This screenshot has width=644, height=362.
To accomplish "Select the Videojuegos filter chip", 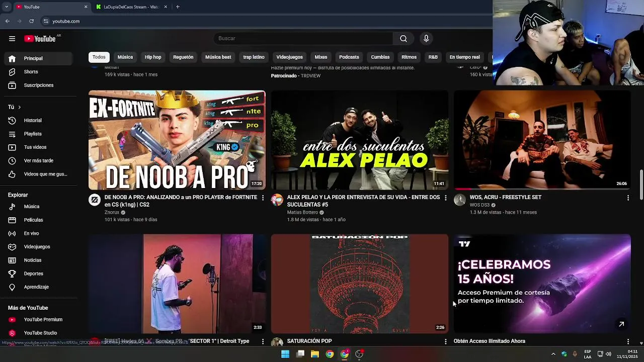I will point(289,57).
